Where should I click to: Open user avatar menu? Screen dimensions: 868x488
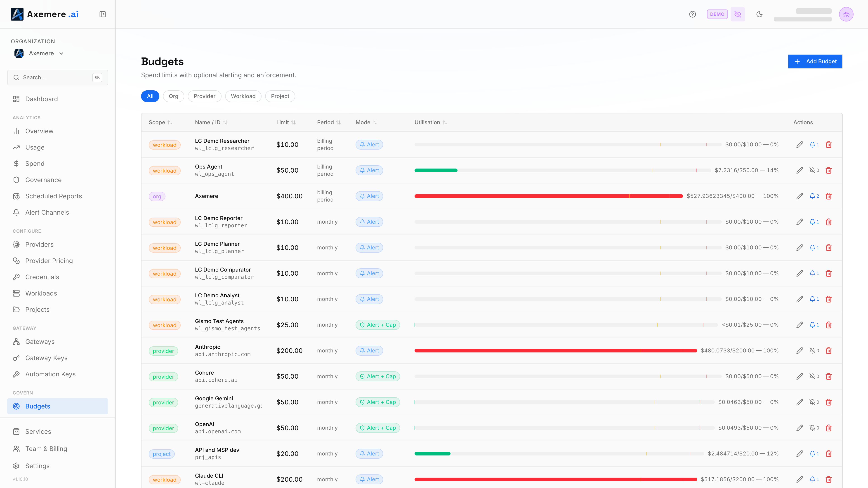(846, 14)
